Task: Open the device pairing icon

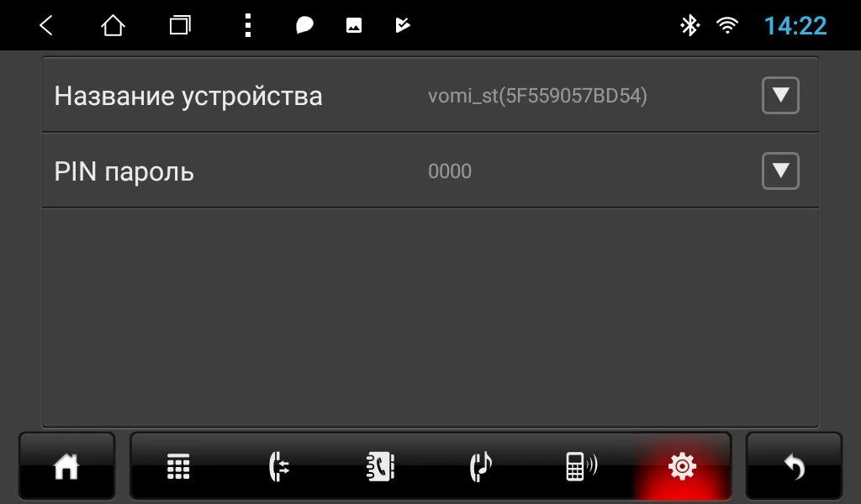Action: (582, 467)
